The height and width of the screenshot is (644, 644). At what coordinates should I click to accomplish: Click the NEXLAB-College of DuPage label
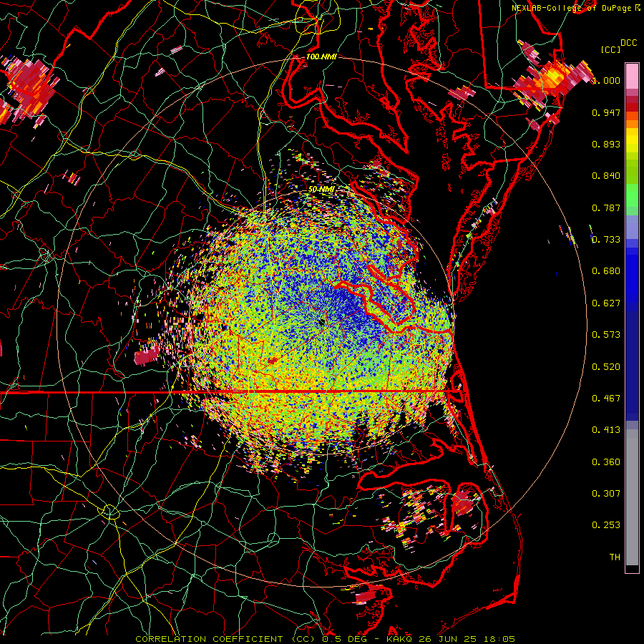click(576, 8)
